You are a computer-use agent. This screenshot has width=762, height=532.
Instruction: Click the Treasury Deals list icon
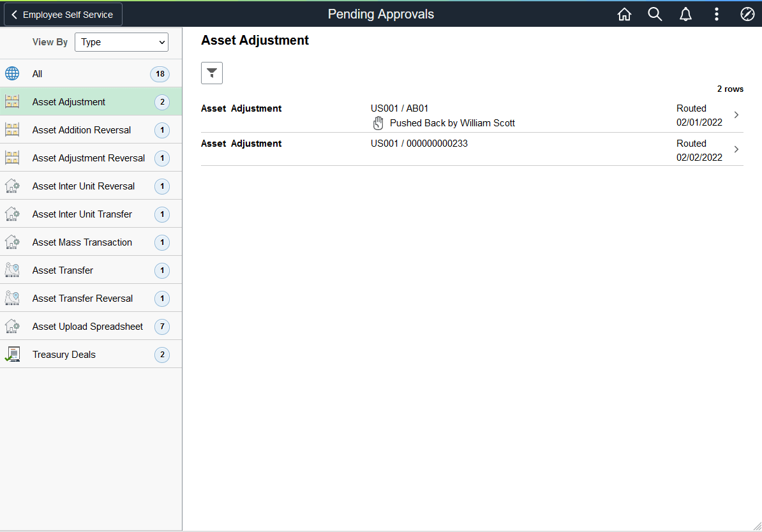[x=12, y=354]
